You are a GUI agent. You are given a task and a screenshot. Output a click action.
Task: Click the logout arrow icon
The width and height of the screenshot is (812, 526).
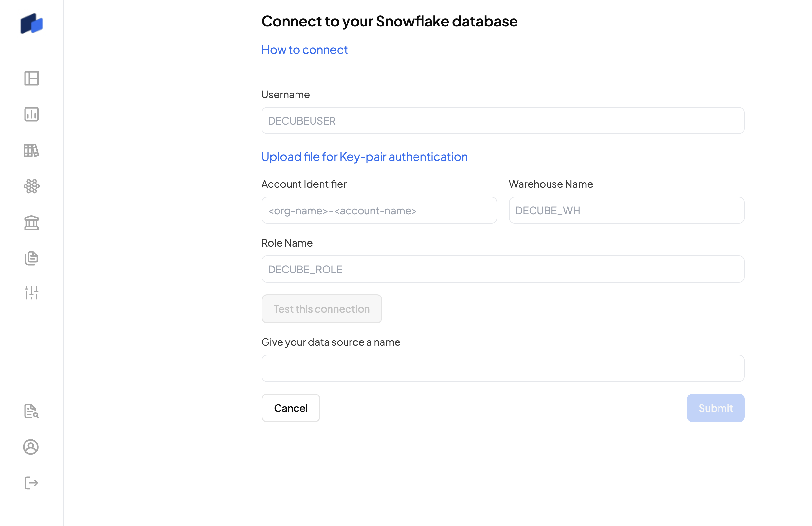coord(31,482)
